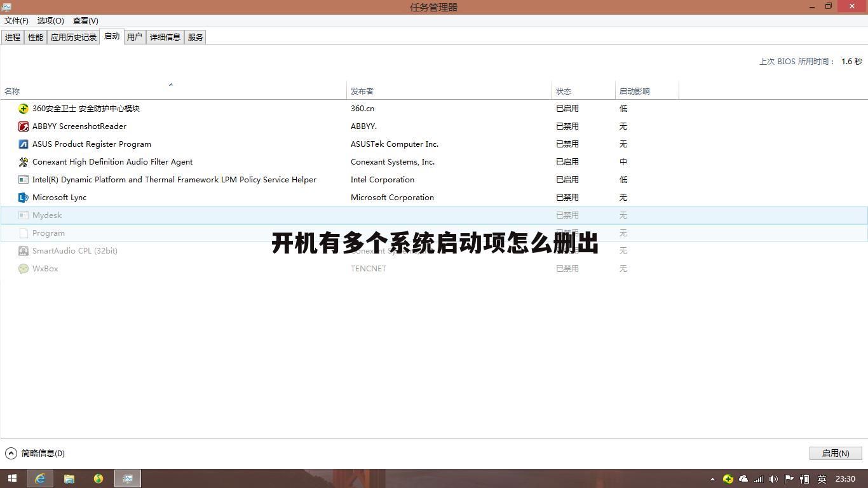Click the Task Manager taskbar icon
The width and height of the screenshot is (868, 488).
click(128, 478)
